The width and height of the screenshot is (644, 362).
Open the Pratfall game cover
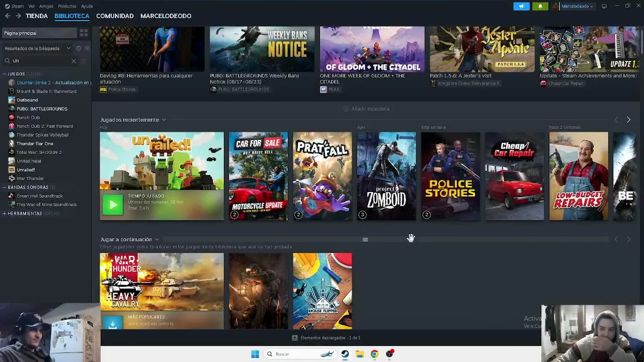pos(323,176)
